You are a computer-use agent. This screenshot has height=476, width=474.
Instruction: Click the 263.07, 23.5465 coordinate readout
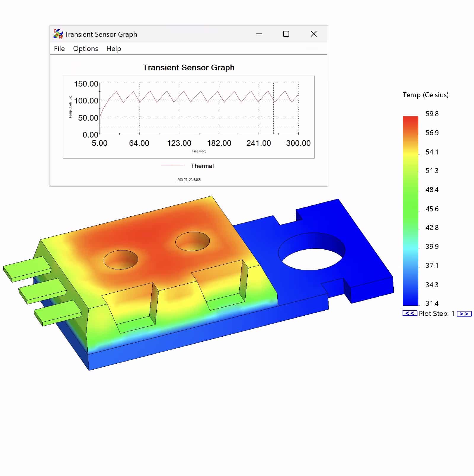click(x=189, y=180)
